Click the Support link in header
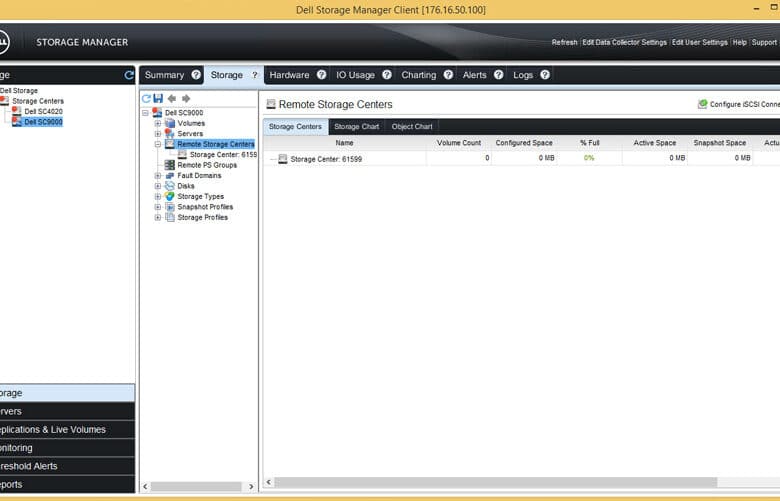780x501 pixels. (764, 42)
